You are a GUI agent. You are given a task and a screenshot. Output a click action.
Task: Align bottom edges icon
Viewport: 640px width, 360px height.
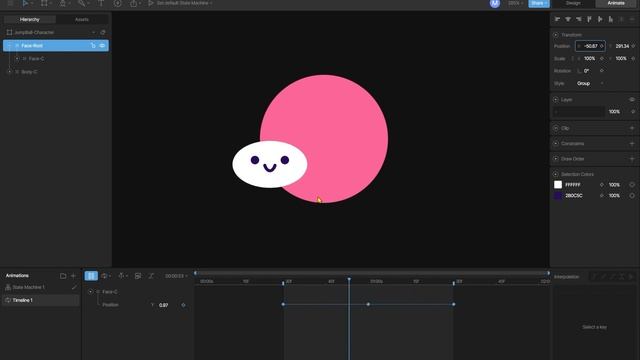click(610, 19)
